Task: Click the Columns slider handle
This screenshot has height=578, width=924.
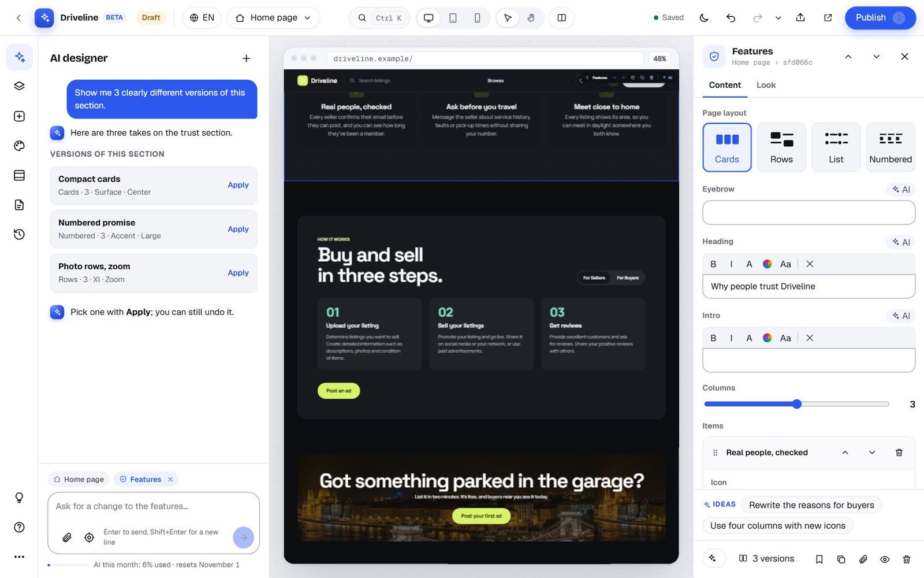Action: (797, 404)
